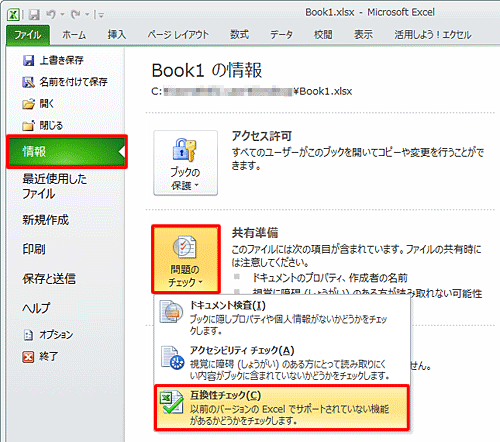Switch to the 挿入 ribbon tab
This screenshot has height=442, width=500.
[117, 35]
